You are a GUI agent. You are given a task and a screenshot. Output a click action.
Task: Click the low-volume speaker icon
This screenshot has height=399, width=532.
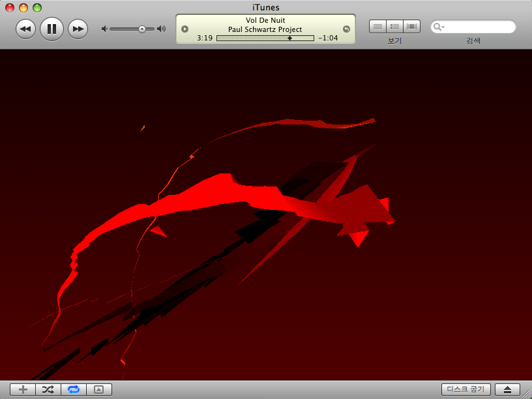click(104, 29)
